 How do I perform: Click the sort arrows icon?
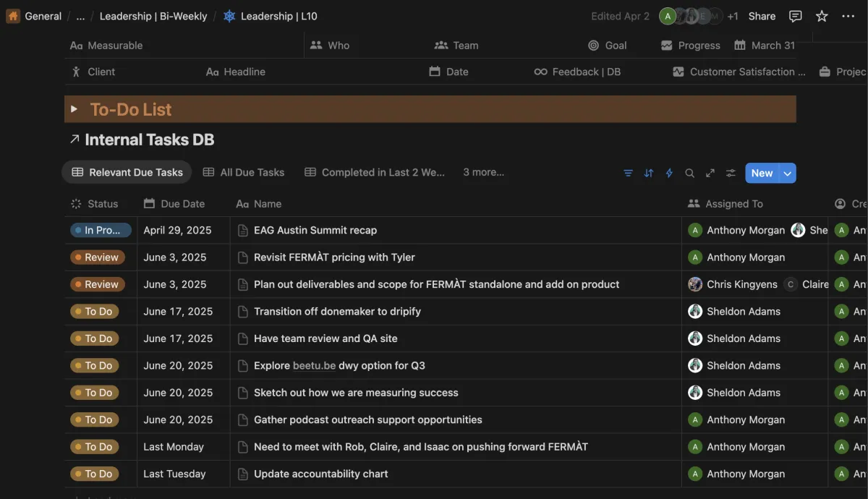click(649, 173)
